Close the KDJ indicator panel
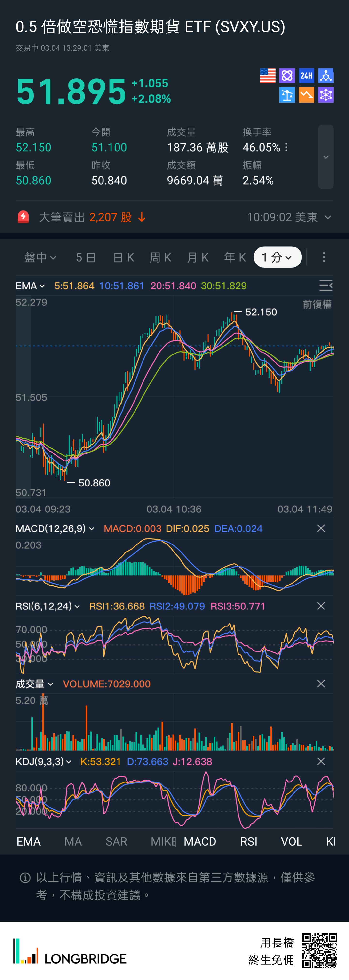 321,761
